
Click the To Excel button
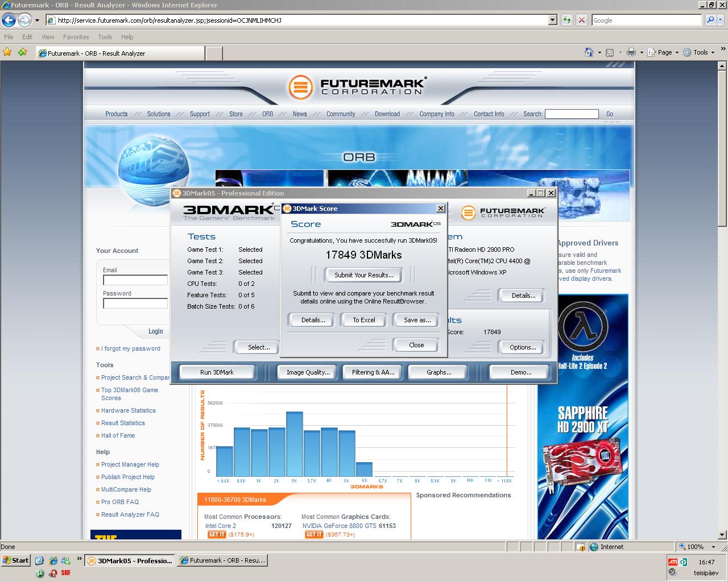coord(364,320)
